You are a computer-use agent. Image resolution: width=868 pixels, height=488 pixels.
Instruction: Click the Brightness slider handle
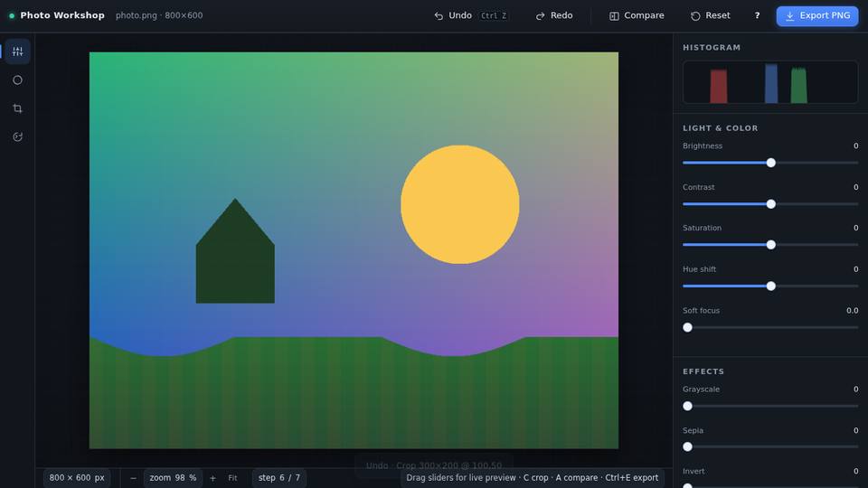pos(770,163)
